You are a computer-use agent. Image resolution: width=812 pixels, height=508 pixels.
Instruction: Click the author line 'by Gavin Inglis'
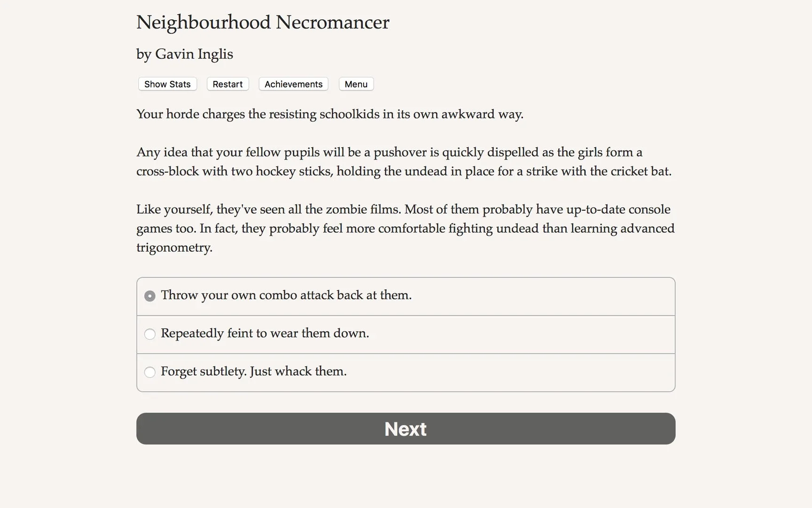185,54
